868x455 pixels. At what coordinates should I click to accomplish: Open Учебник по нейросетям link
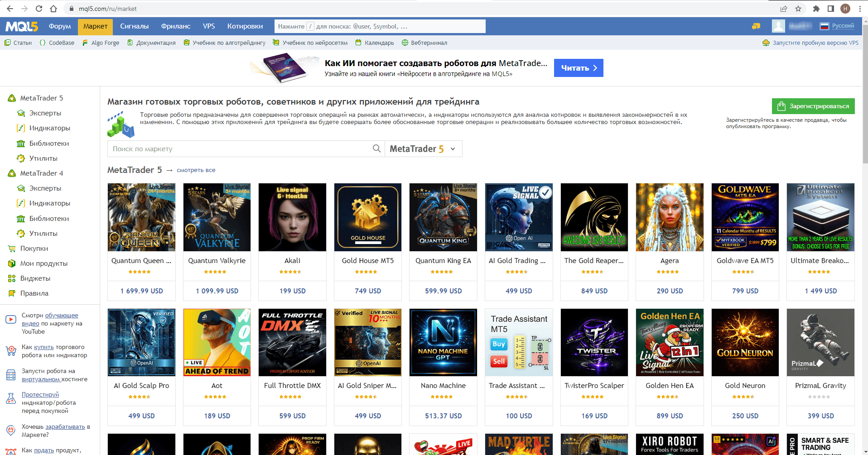(315, 43)
